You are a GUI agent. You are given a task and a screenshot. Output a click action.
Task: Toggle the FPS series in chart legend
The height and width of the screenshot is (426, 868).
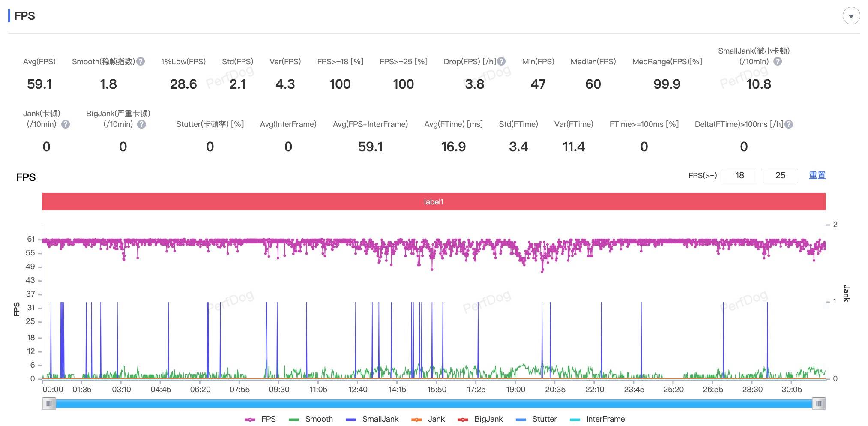click(x=260, y=419)
